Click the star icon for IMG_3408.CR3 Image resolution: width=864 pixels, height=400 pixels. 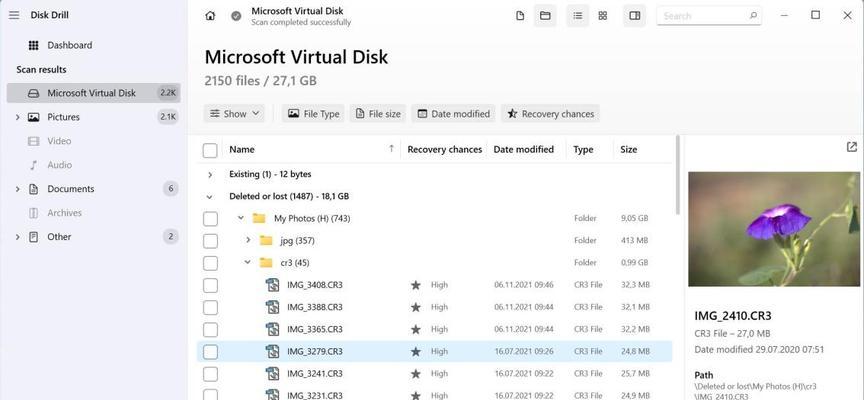(x=415, y=285)
